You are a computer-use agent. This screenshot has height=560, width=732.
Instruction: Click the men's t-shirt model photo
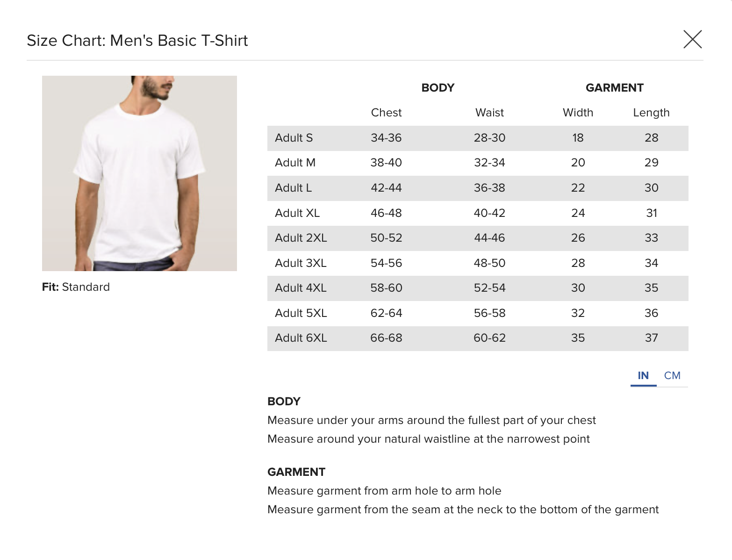(x=139, y=173)
